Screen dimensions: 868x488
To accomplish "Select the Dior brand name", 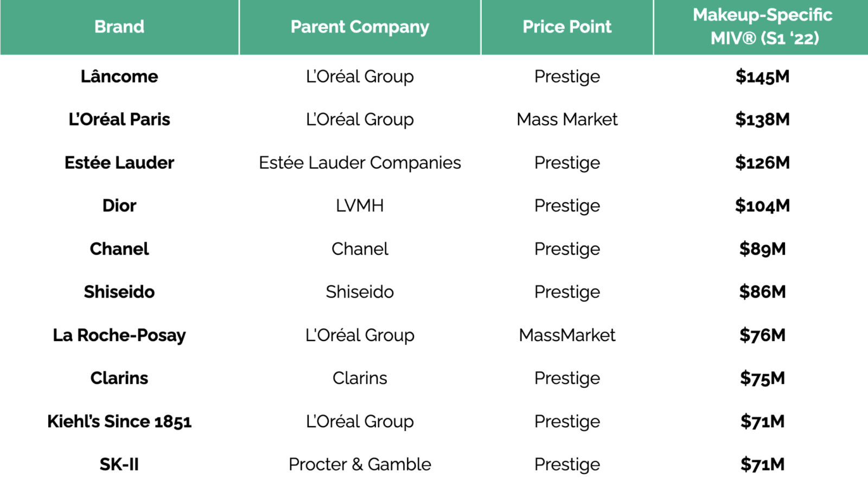I will [x=119, y=206].
